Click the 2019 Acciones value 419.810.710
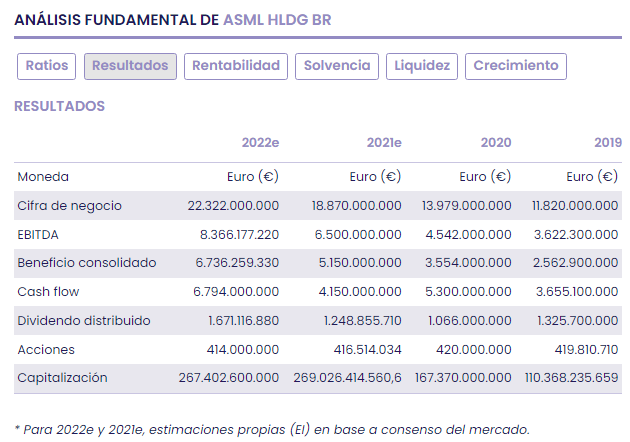This screenshot has width=630, height=442. pos(576,350)
